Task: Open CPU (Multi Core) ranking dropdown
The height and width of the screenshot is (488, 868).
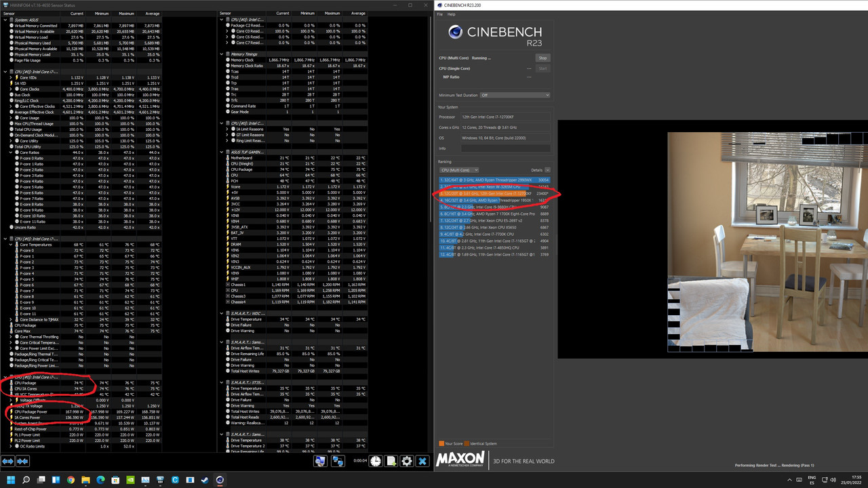Action: [x=459, y=170]
